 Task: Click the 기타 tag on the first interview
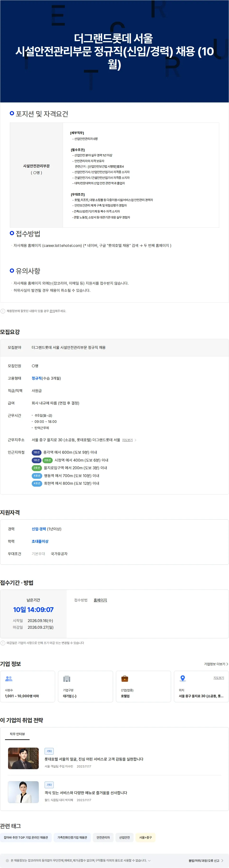click(49, 751)
